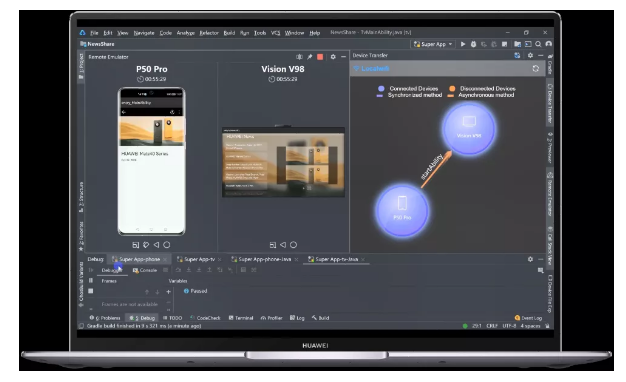This screenshot has height=382, width=626.
Task: Click the Vision V98 device node
Action: pyautogui.click(x=469, y=129)
